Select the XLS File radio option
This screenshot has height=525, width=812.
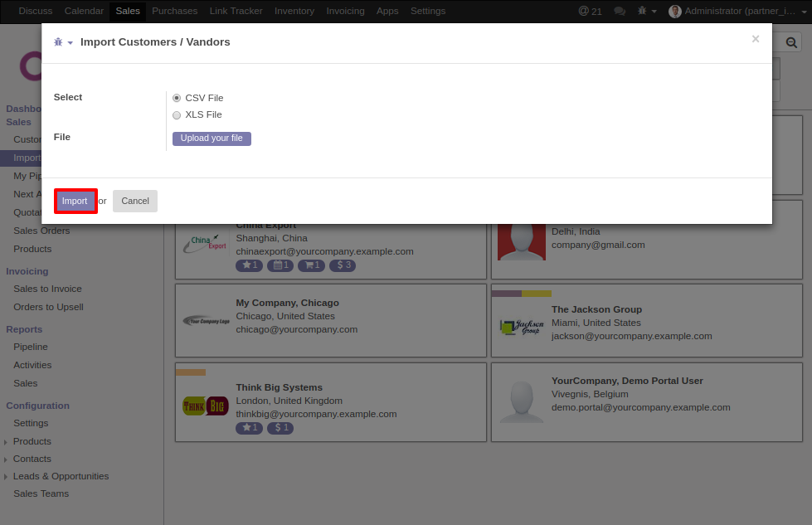click(x=177, y=115)
